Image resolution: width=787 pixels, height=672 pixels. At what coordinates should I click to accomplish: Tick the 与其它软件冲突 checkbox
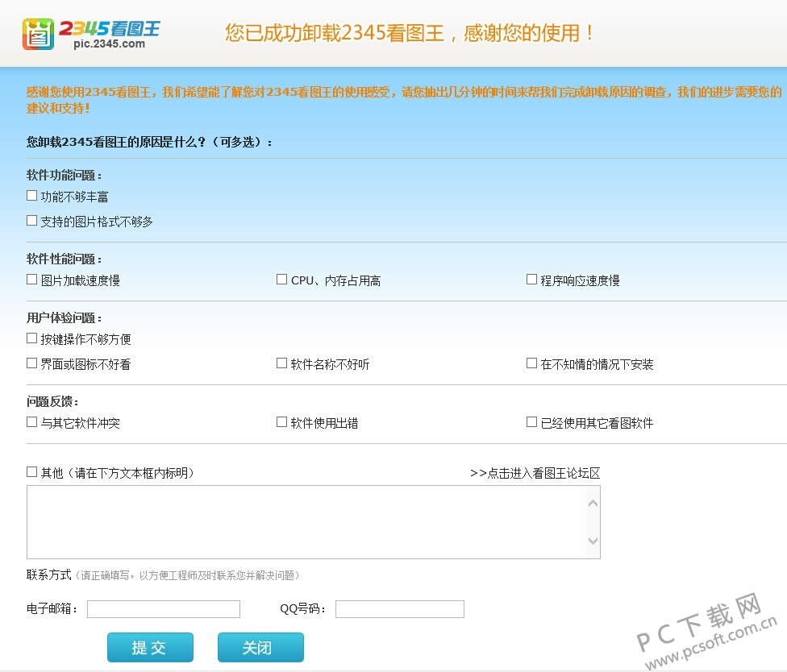pos(31,422)
